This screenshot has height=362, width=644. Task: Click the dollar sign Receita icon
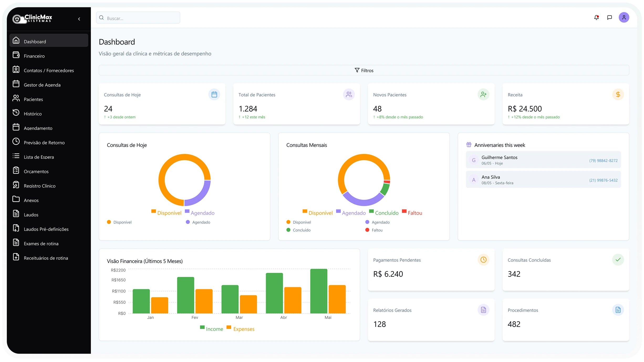tap(618, 94)
